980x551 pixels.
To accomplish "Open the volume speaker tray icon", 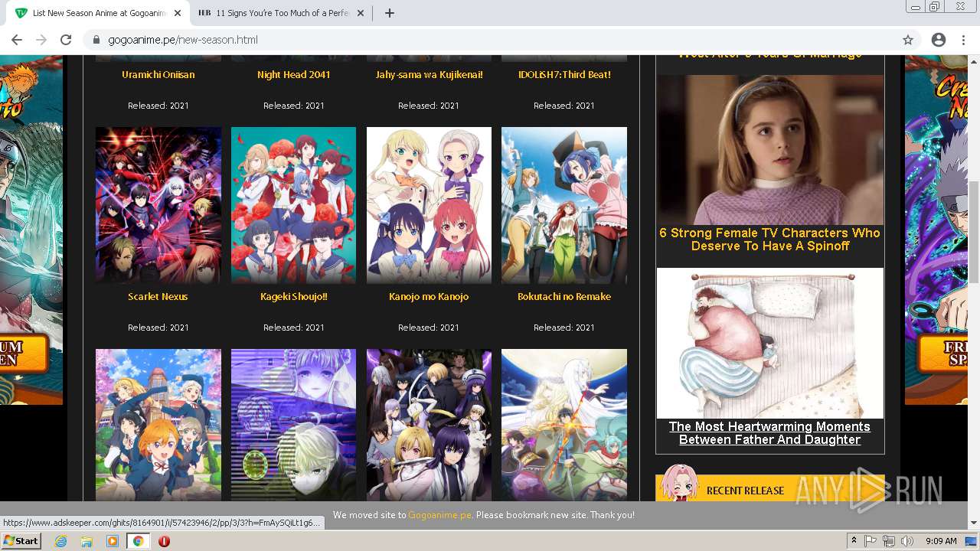I will point(906,541).
